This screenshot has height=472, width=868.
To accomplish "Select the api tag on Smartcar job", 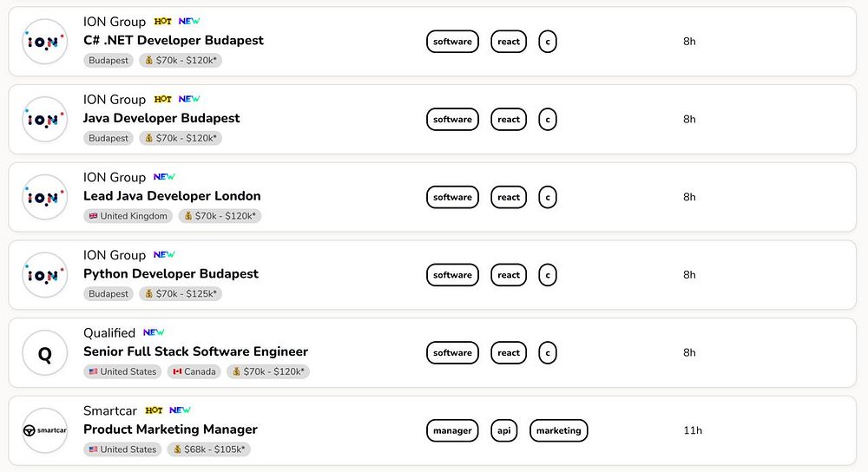I will click(x=503, y=430).
